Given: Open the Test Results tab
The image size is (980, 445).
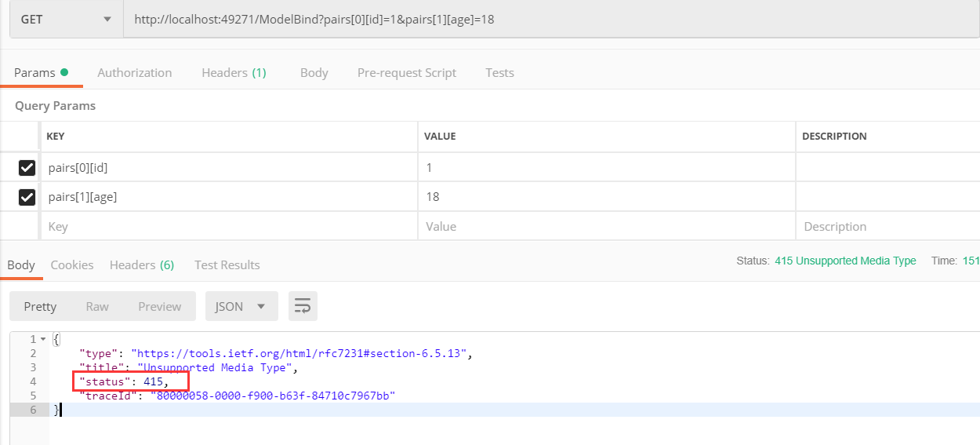Looking at the screenshot, I should click(227, 264).
